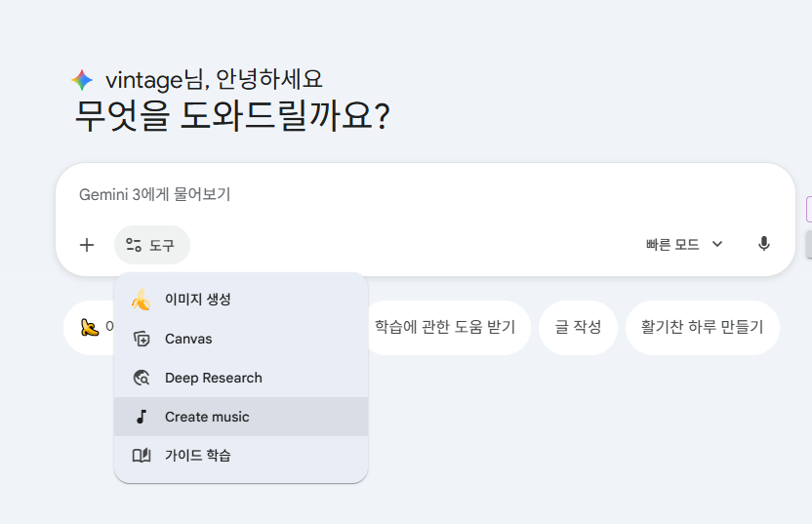Viewport: 812px width, 524px height.
Task: Click the banana icon for 이미지 생성
Action: pyautogui.click(x=142, y=300)
